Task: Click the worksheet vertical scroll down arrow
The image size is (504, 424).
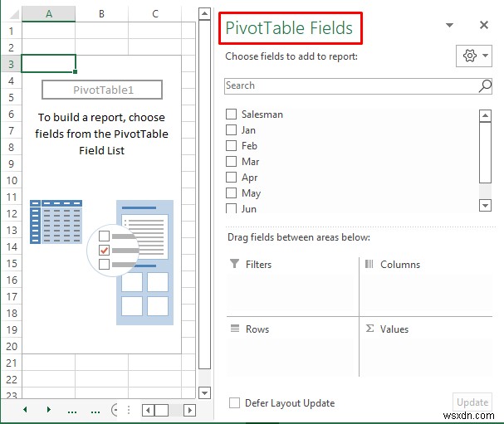Action: pos(204,392)
